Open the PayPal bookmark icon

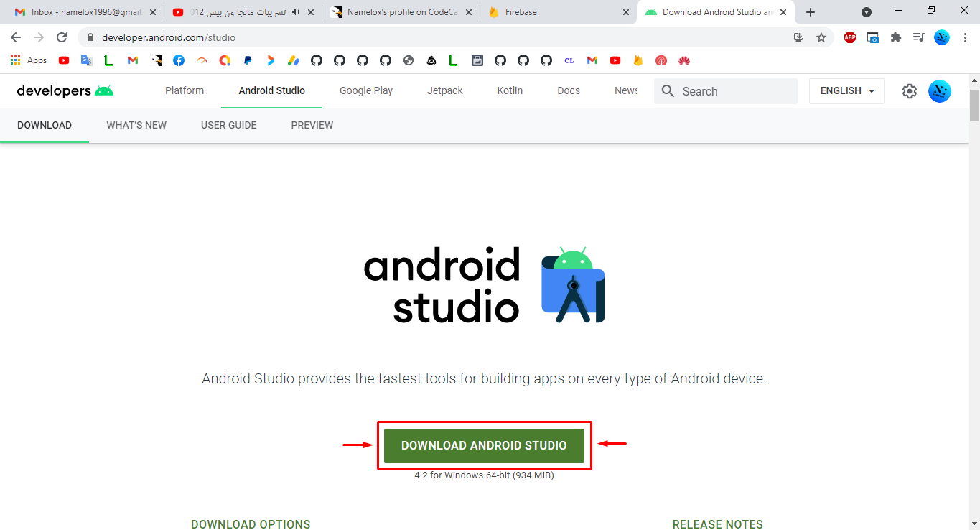point(248,60)
